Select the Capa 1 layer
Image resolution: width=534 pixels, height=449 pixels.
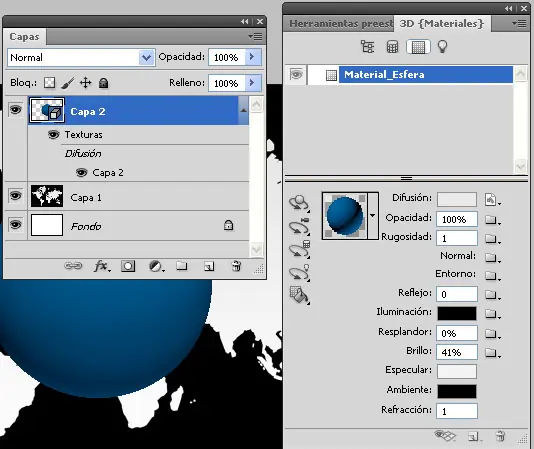138,196
